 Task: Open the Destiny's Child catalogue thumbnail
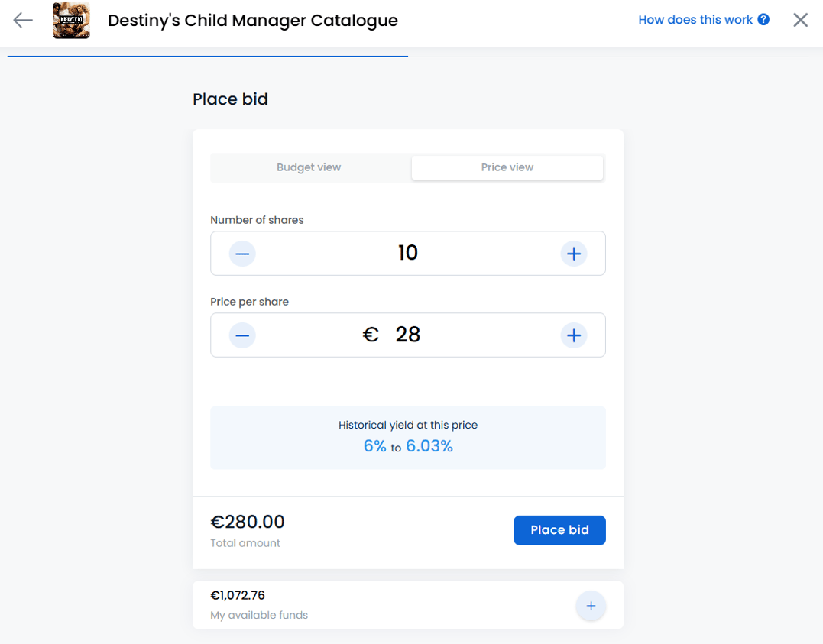[71, 21]
